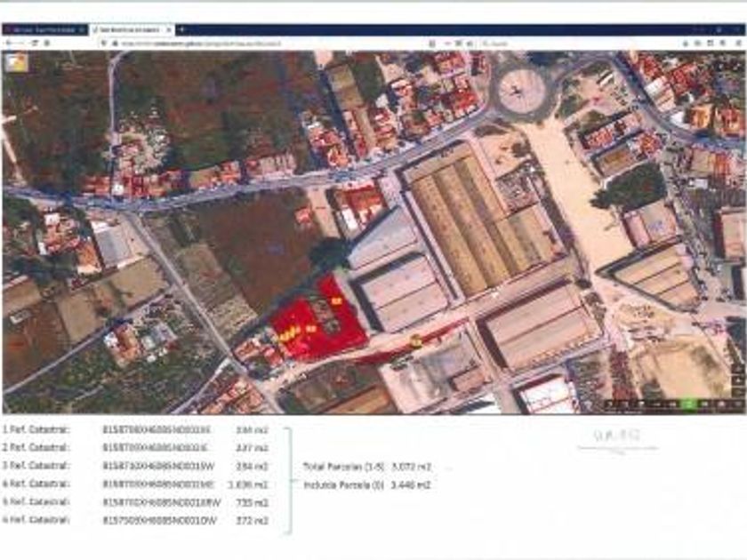Click the yellow marker on the road
The image size is (747, 560).
click(x=416, y=340)
